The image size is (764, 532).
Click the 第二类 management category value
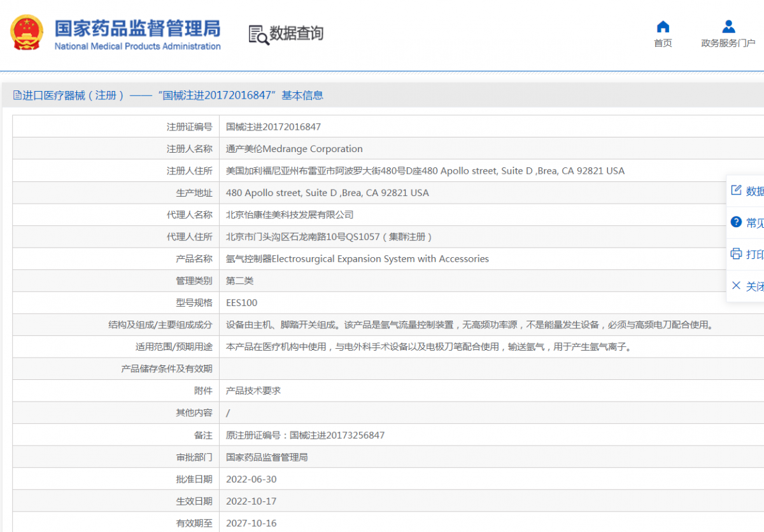[240, 281]
